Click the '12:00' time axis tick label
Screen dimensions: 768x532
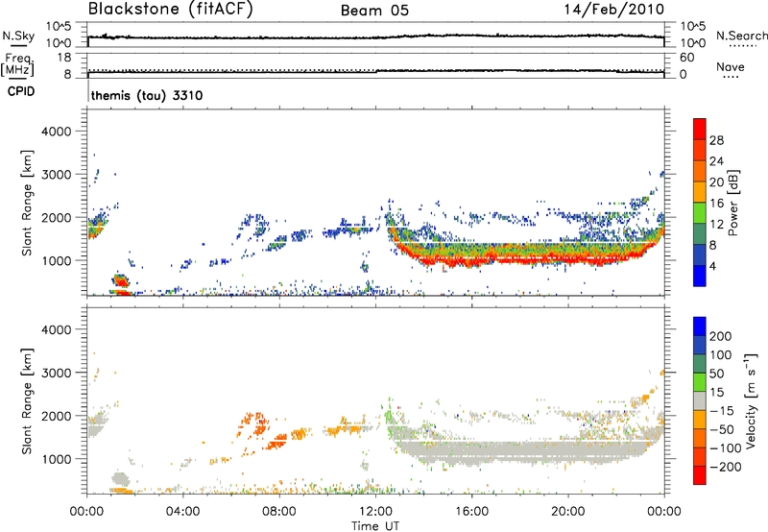(x=375, y=512)
